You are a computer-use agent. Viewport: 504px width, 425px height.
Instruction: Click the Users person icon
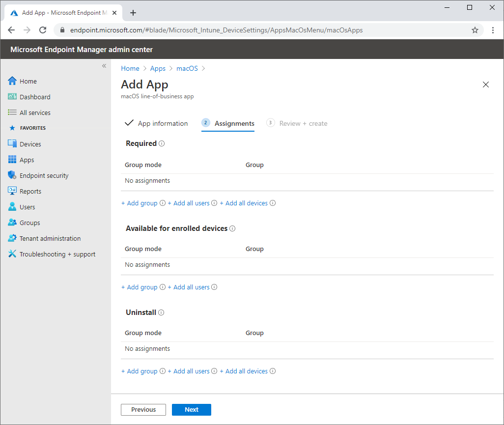point(12,206)
